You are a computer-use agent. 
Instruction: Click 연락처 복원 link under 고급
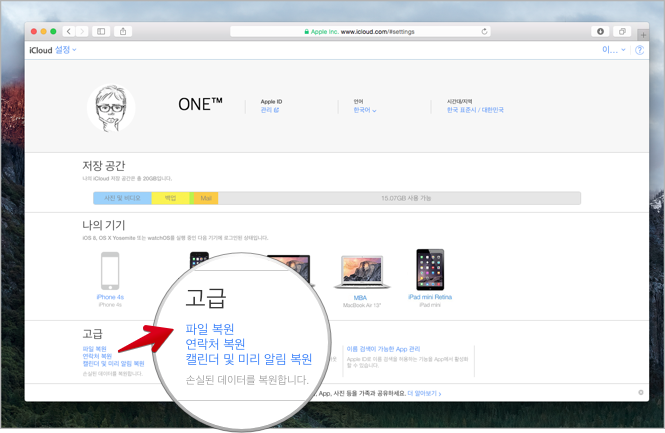click(x=97, y=356)
